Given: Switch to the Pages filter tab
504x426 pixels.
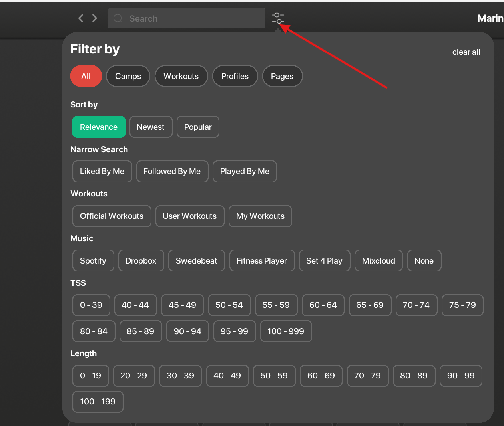Looking at the screenshot, I should coord(282,76).
